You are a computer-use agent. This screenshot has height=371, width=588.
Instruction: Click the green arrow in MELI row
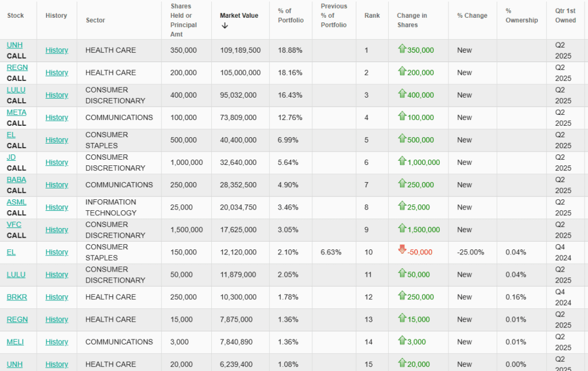402,341
